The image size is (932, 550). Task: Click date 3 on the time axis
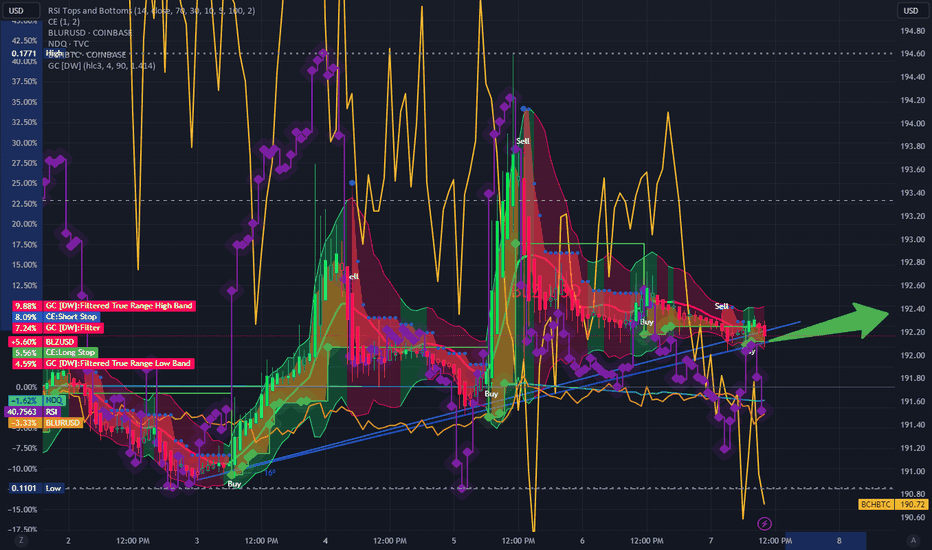pos(197,540)
